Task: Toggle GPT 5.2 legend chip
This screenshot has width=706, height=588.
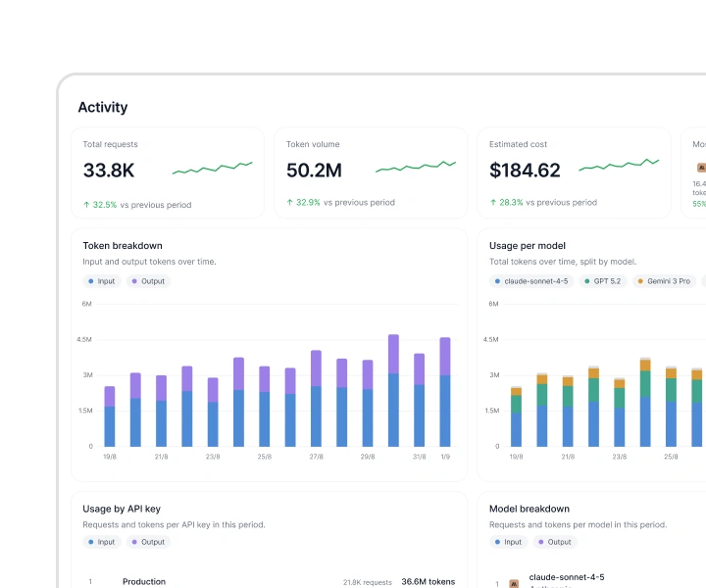Action: pyautogui.click(x=603, y=281)
